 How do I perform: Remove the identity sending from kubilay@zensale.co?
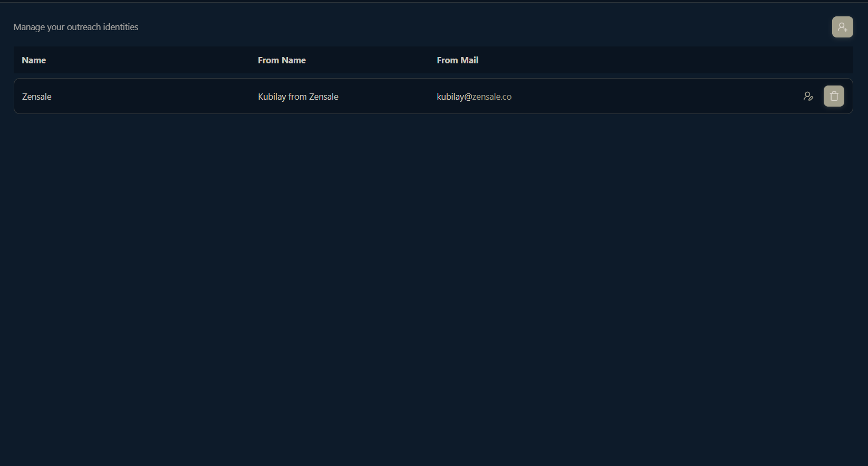click(834, 96)
